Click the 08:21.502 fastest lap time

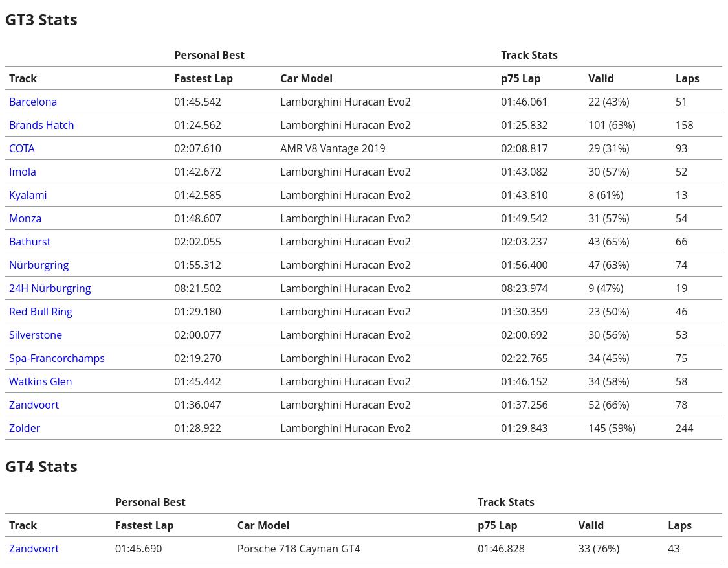tap(197, 288)
